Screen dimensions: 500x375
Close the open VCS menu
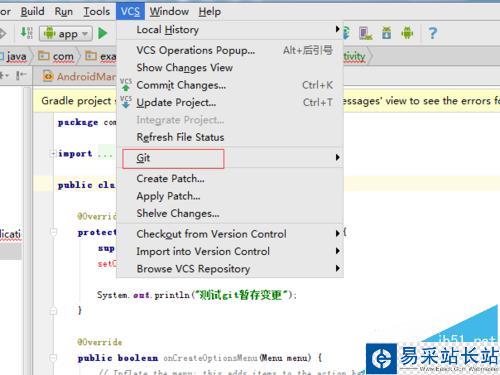(130, 12)
